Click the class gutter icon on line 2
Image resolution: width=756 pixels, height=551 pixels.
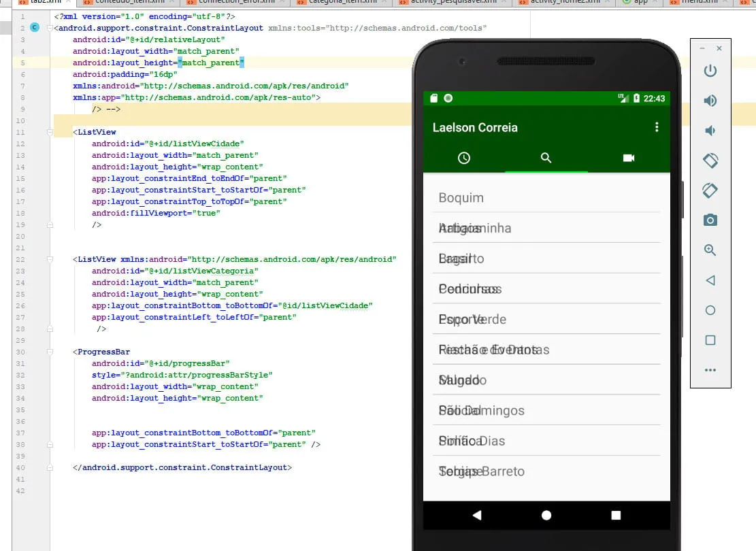(x=35, y=28)
